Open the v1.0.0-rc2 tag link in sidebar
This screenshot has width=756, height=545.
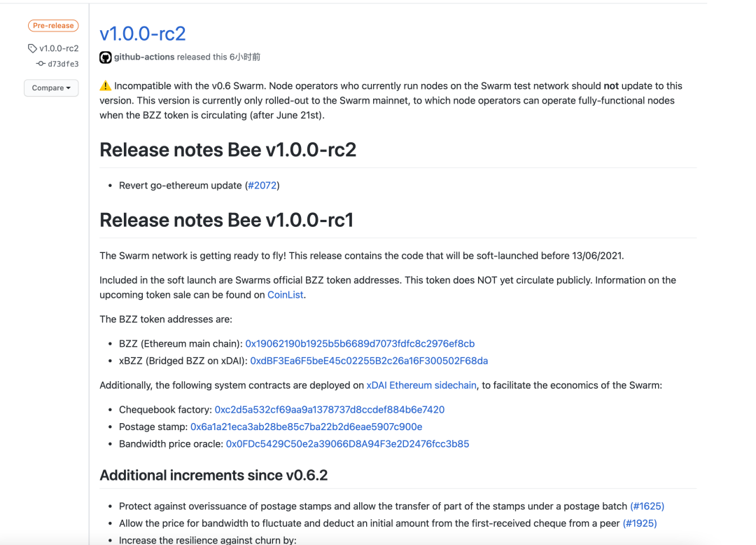tap(59, 48)
